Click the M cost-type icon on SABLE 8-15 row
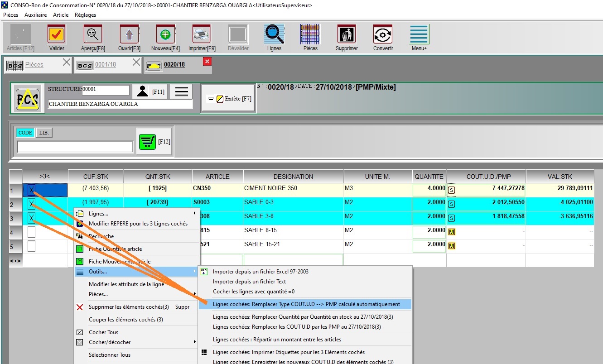 click(x=451, y=232)
